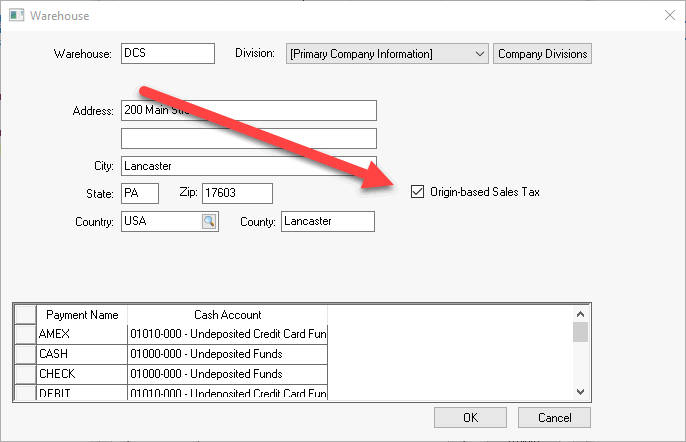Click the empty second address line
The image size is (686, 442).
[247, 138]
